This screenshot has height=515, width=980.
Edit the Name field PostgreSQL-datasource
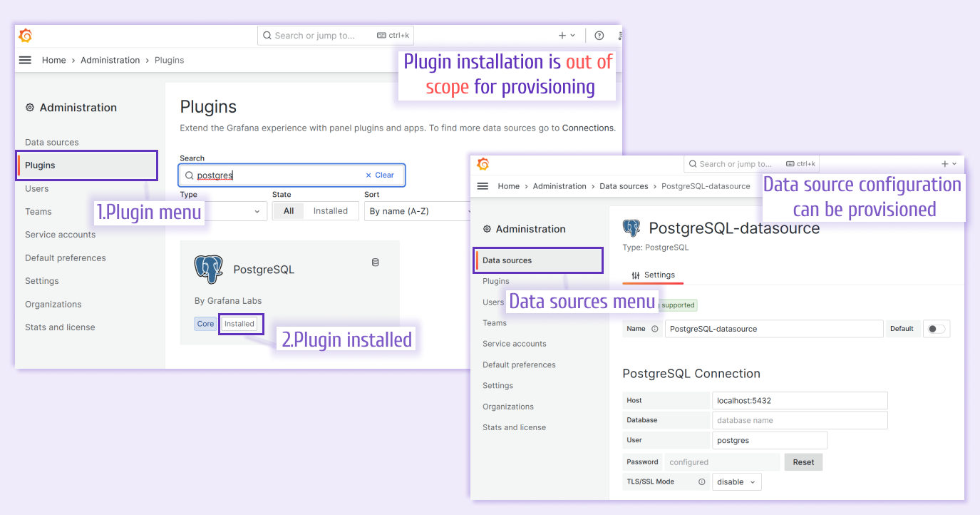tap(774, 329)
